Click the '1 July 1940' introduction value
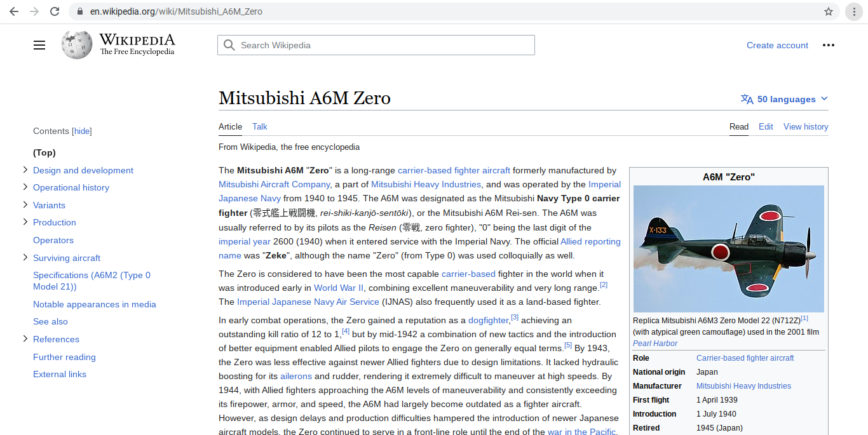The height and width of the screenshot is (435, 868). [x=716, y=414]
